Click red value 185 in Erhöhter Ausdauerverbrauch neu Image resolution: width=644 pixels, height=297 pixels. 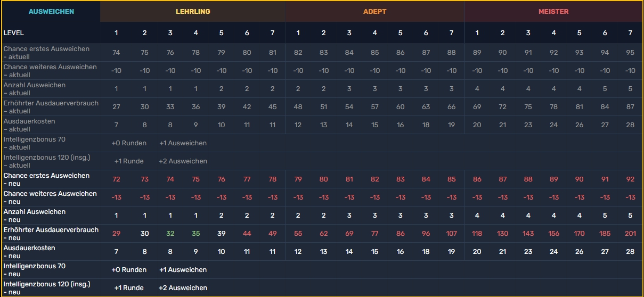point(605,233)
